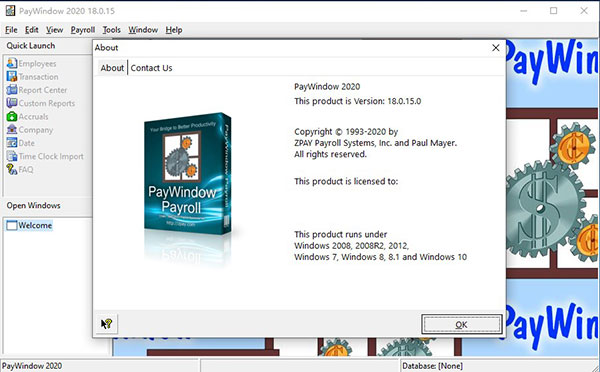The width and height of the screenshot is (600, 372).
Task: Close the About dialog with the X
Action: (x=496, y=48)
